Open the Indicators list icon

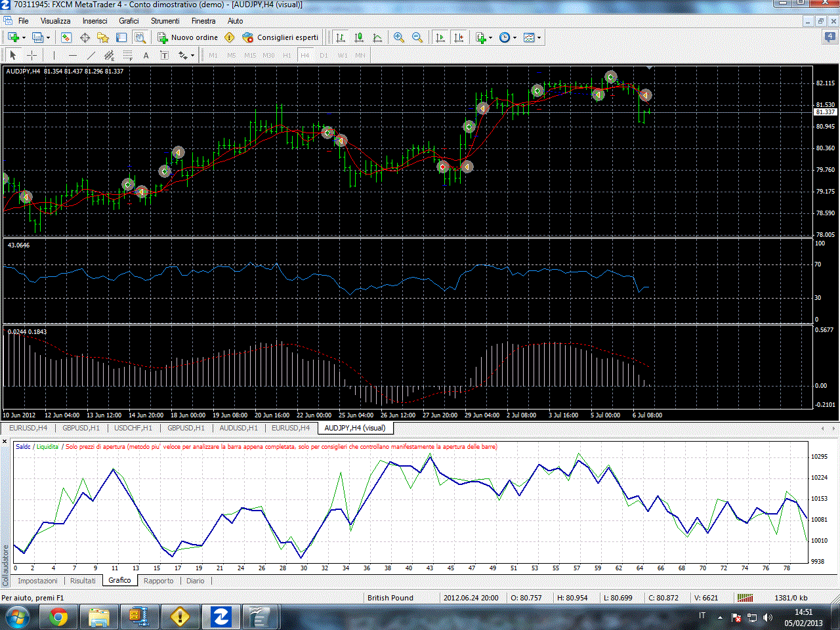481,37
